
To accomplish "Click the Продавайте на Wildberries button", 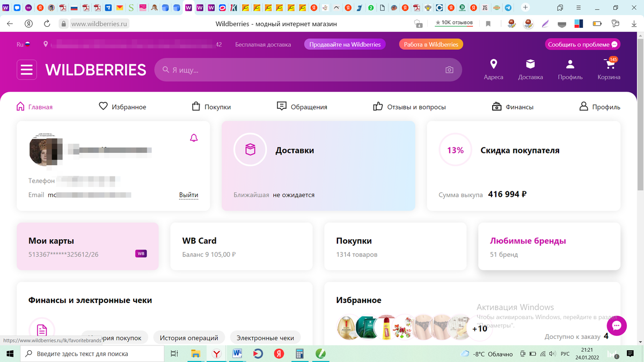I will pyautogui.click(x=345, y=45).
